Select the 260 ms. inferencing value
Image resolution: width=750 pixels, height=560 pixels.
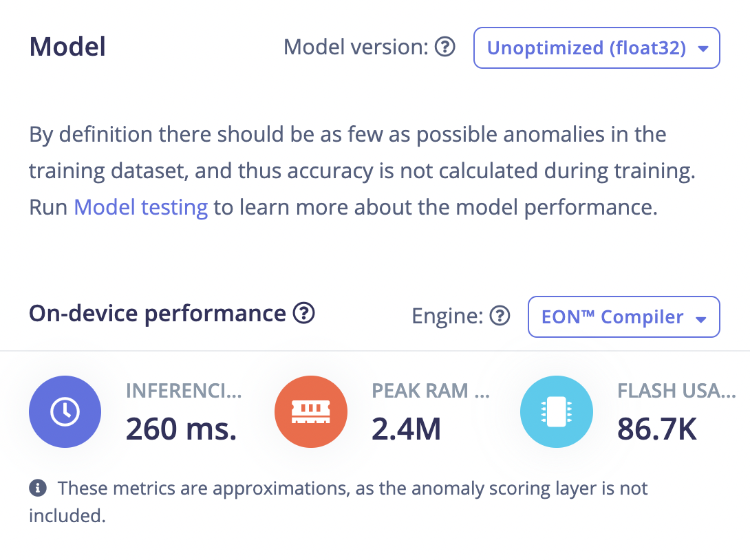181,429
